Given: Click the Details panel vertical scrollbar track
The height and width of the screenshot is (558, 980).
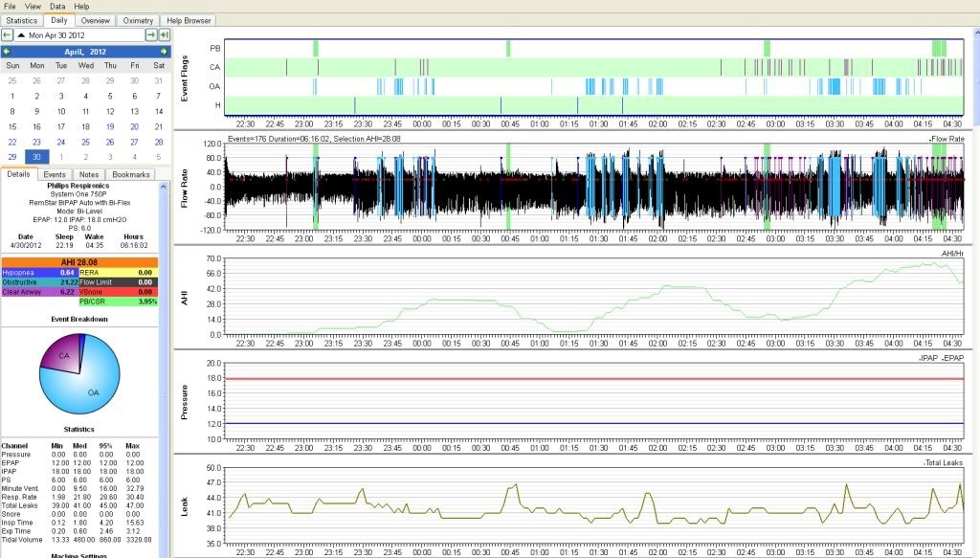Looking at the screenshot, I should tap(164, 375).
